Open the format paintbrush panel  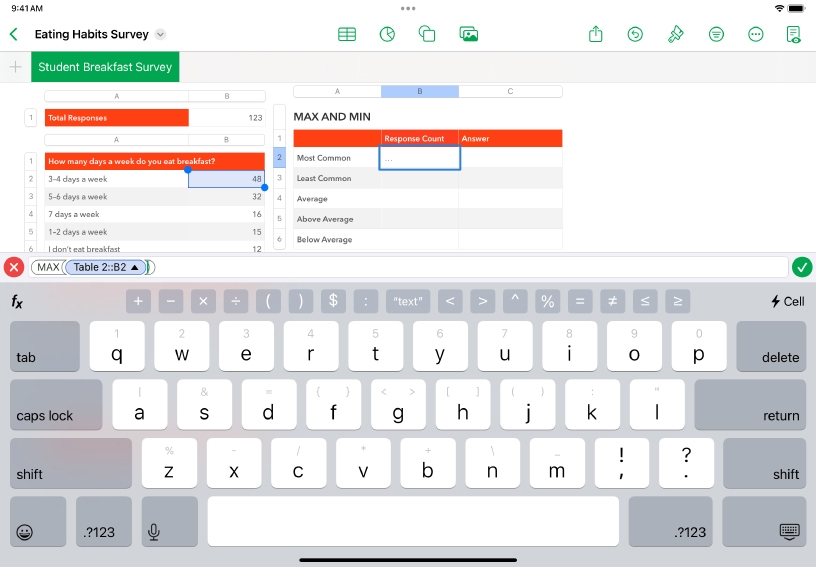(x=676, y=34)
